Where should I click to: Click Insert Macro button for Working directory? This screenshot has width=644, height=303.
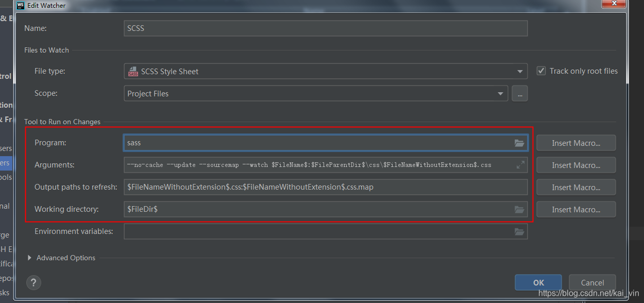(576, 209)
